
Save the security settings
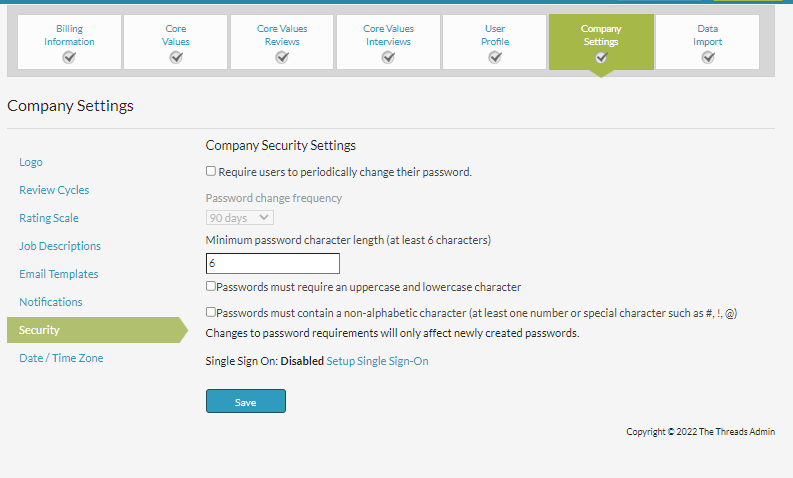click(x=246, y=401)
